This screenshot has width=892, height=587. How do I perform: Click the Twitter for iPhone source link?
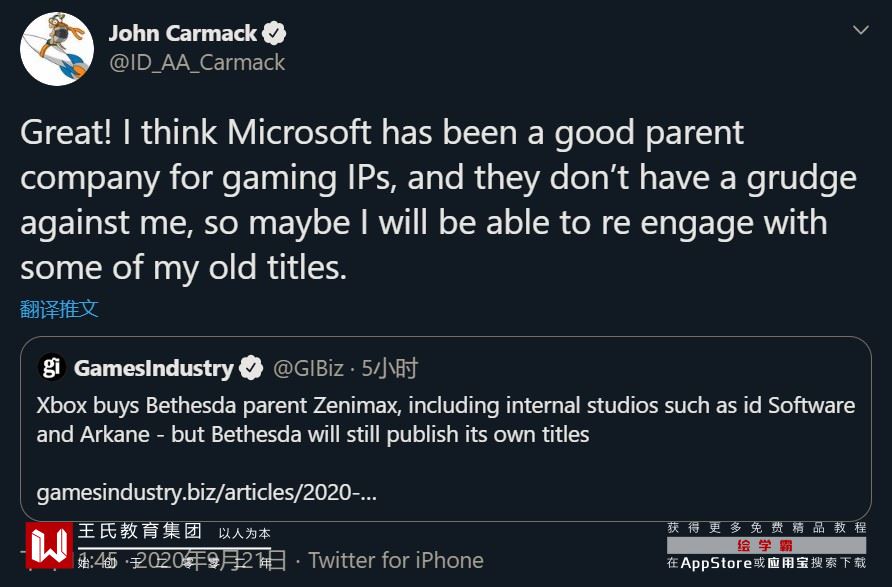395,560
